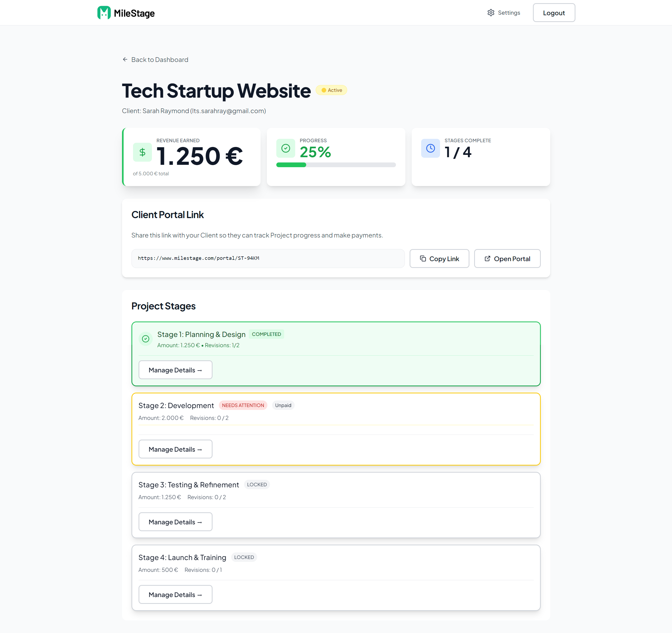Click the dollar icon in Revenue Earned card
672x633 pixels.
pos(142,152)
